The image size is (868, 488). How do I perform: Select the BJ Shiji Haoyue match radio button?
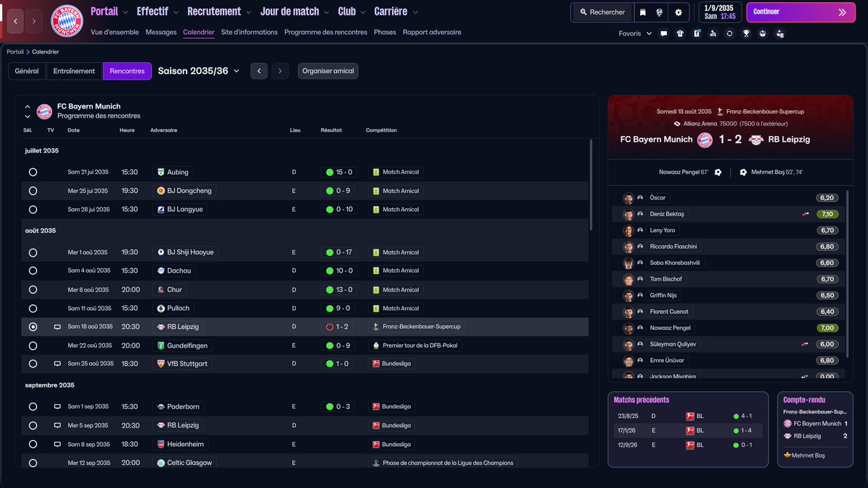(33, 252)
